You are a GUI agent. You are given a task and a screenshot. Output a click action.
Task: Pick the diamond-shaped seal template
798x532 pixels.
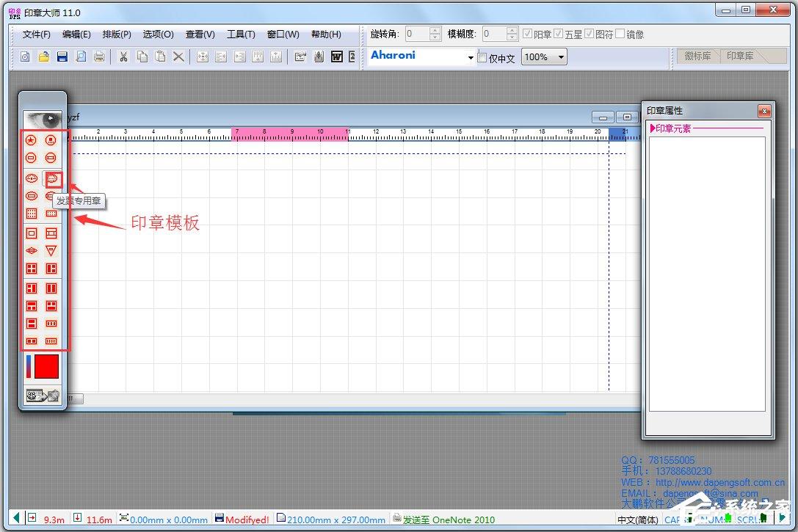32,251
